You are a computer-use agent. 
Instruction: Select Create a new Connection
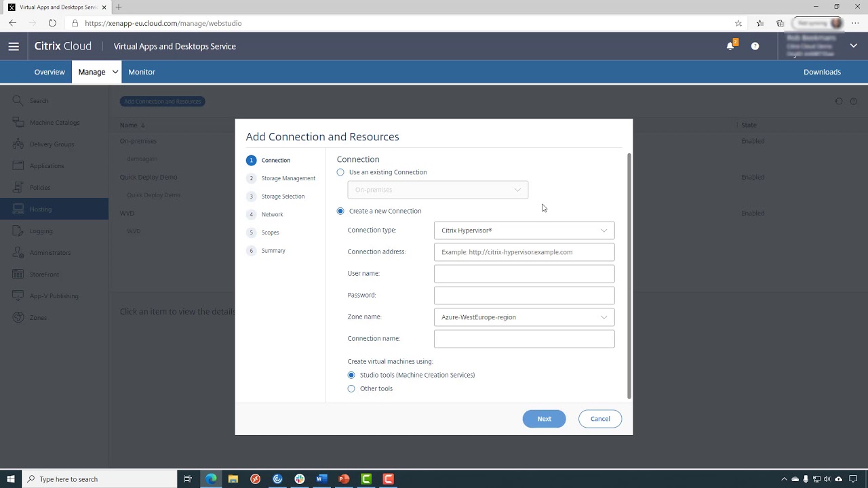[x=340, y=211]
